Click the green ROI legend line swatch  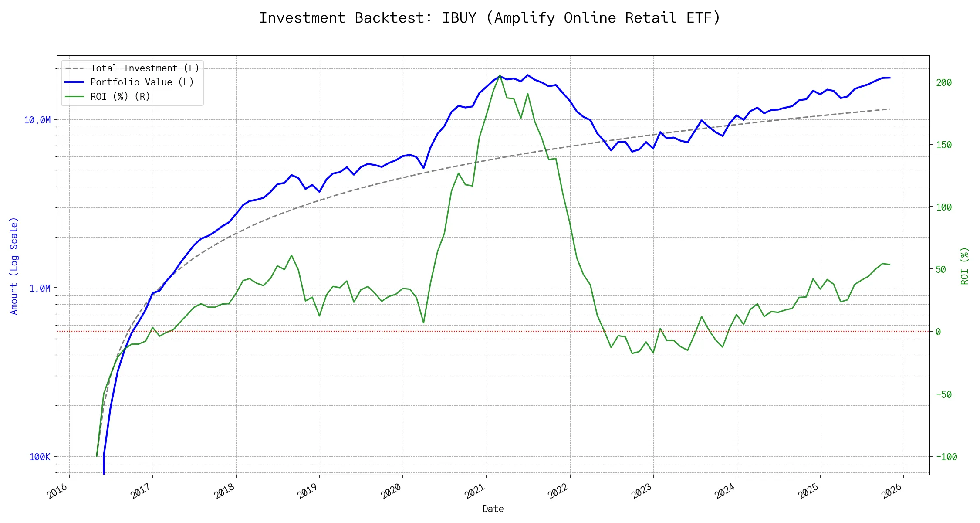tap(74, 97)
